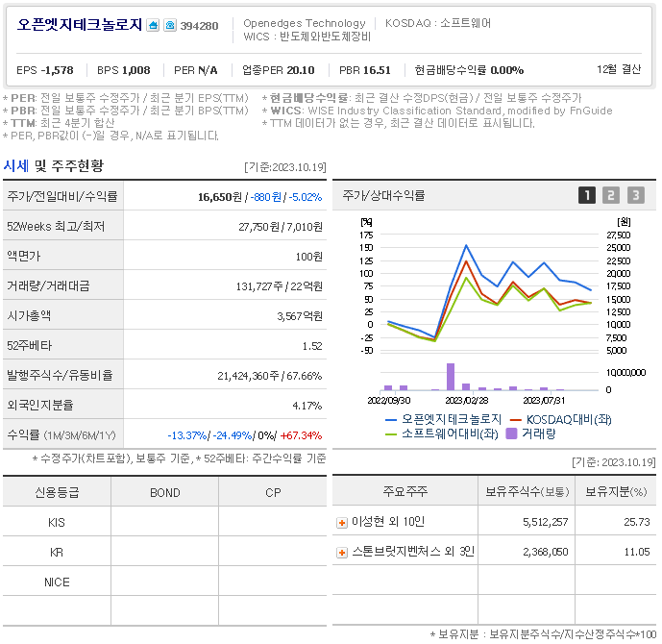Click the 보유주식수(보통) column header

pyautogui.click(x=527, y=491)
